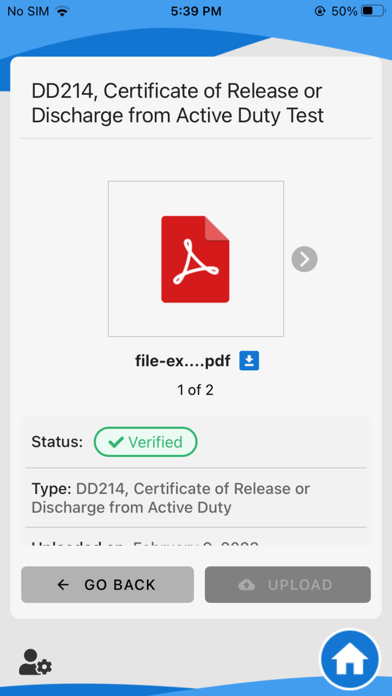Tap the rotation lock status icon
The width and height of the screenshot is (392, 696).
pyautogui.click(x=320, y=11)
